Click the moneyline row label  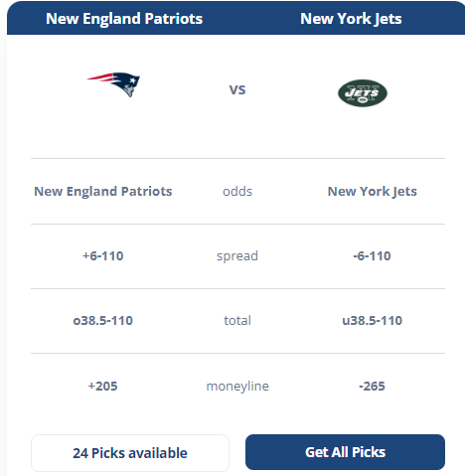pyautogui.click(x=237, y=387)
